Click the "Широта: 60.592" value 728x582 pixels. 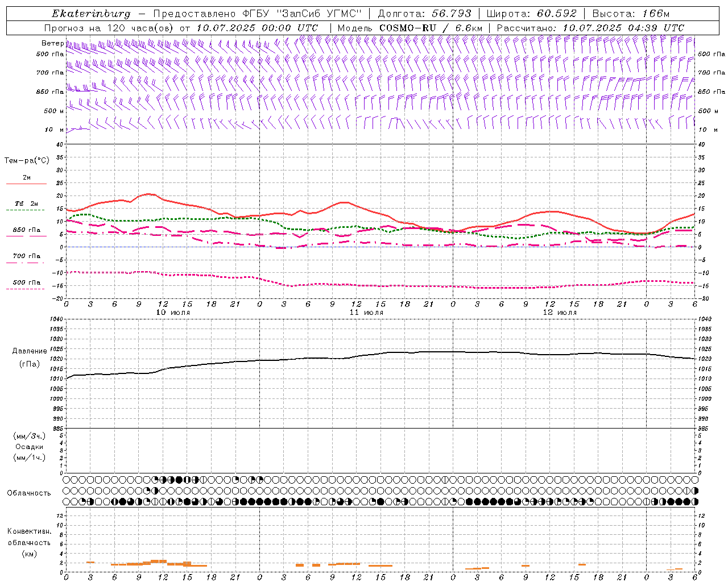coord(531,14)
